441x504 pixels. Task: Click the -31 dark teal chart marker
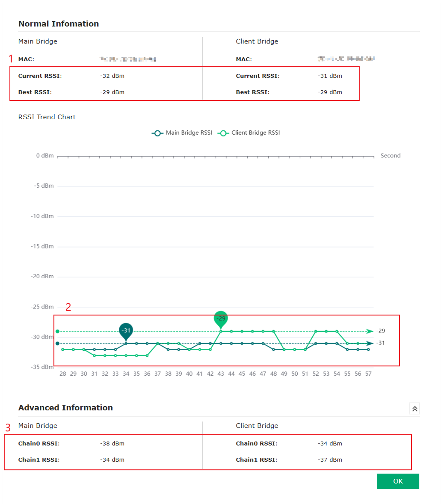tap(126, 331)
